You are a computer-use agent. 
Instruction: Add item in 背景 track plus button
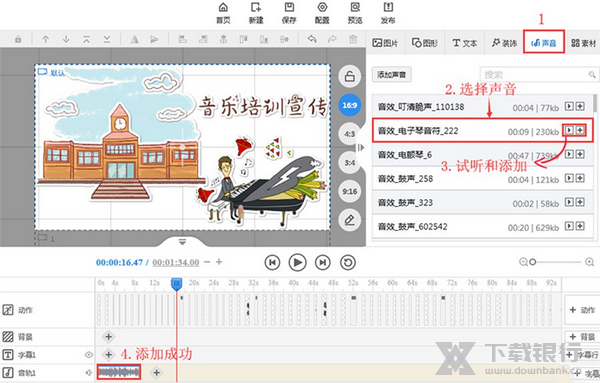[108, 337]
